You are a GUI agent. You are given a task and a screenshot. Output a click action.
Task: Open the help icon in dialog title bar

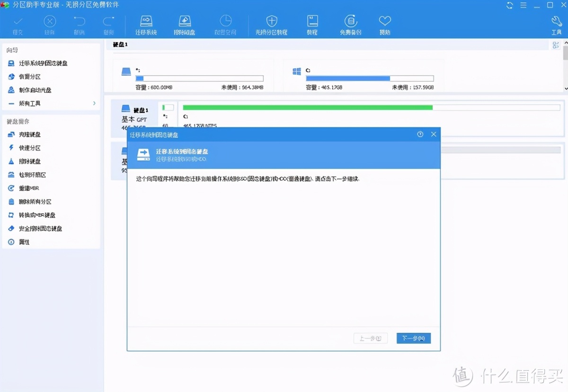tap(420, 134)
